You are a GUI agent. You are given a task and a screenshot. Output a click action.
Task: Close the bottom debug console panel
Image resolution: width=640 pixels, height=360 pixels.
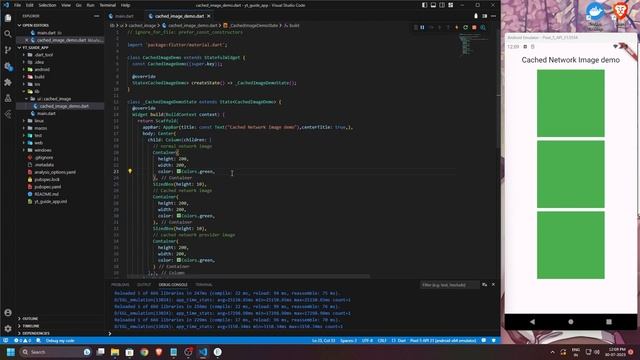493,284
